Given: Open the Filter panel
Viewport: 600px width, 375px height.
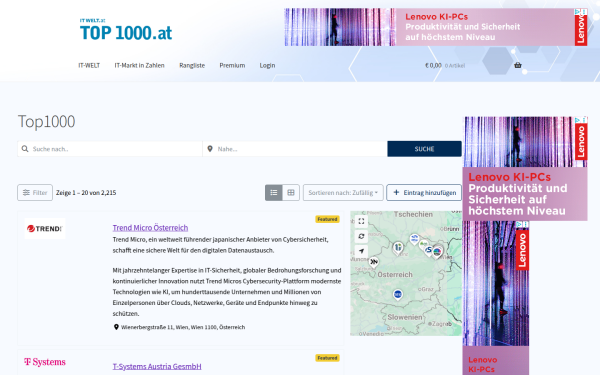Looking at the screenshot, I should point(35,192).
